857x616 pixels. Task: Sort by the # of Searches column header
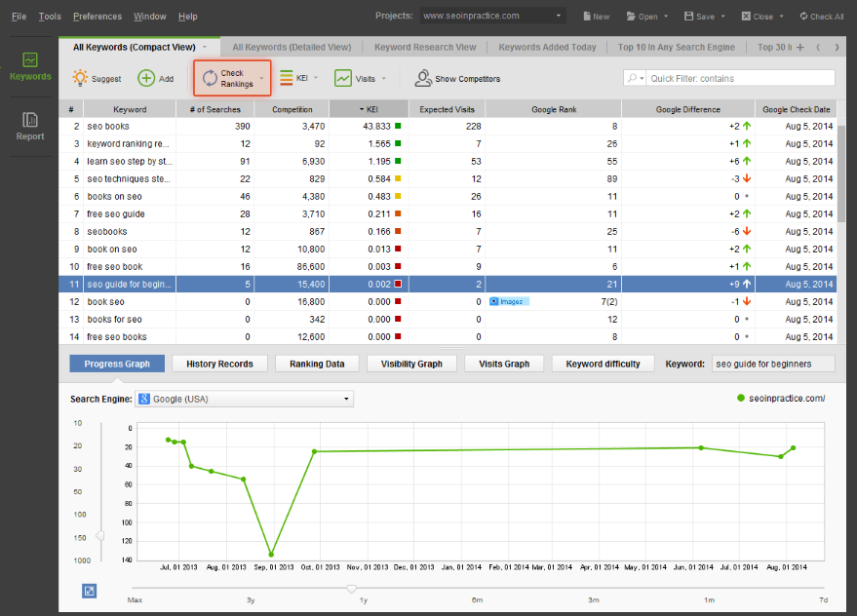(x=215, y=109)
